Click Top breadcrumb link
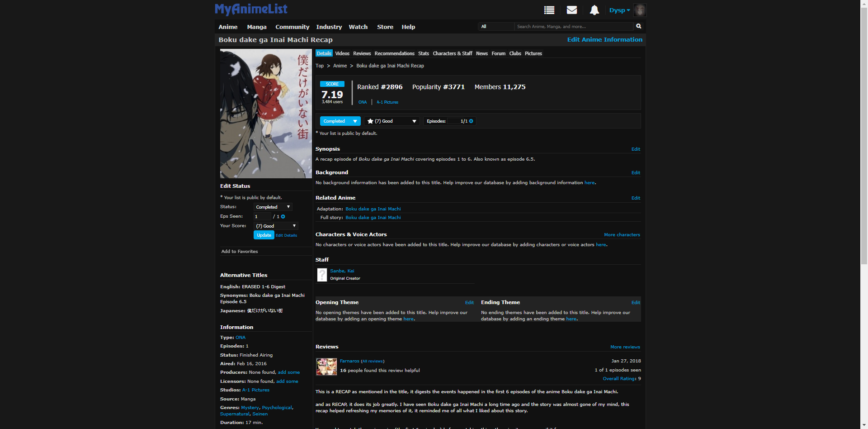 [x=320, y=66]
